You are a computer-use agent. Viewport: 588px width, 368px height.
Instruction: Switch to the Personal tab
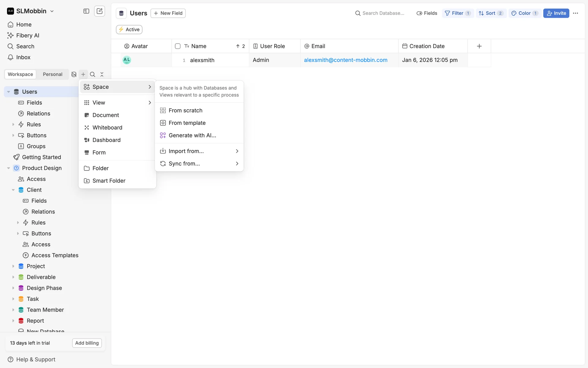tap(52, 74)
